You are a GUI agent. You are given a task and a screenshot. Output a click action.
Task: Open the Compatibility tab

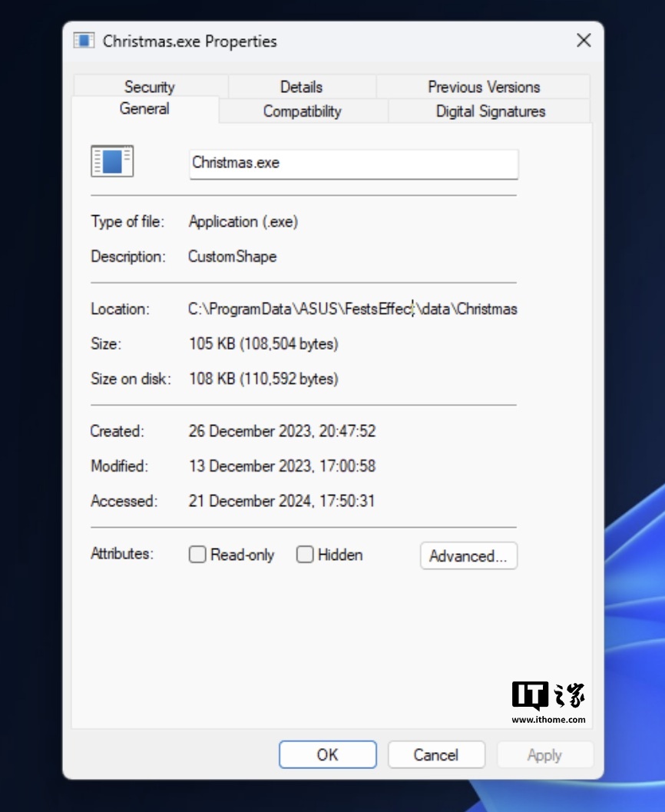coord(302,111)
